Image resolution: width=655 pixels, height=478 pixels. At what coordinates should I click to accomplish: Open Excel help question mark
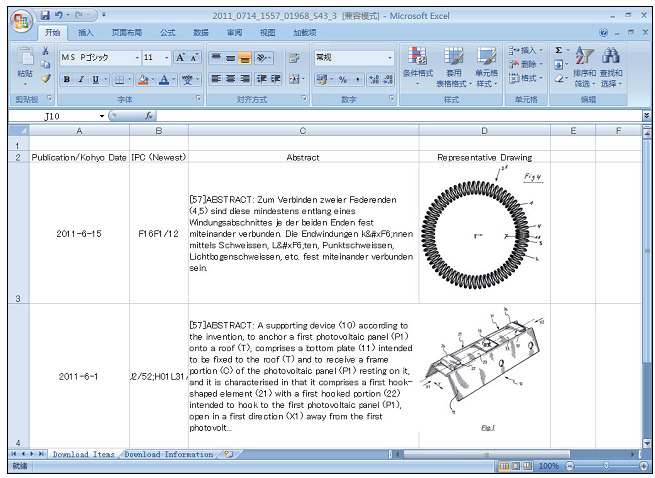coord(603,33)
